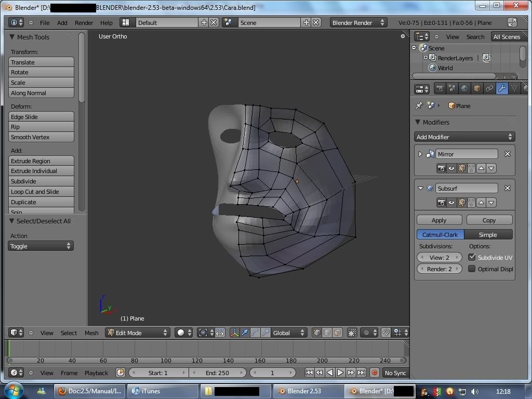
Task: Click the Apply button for Subsurf
Action: 439,220
